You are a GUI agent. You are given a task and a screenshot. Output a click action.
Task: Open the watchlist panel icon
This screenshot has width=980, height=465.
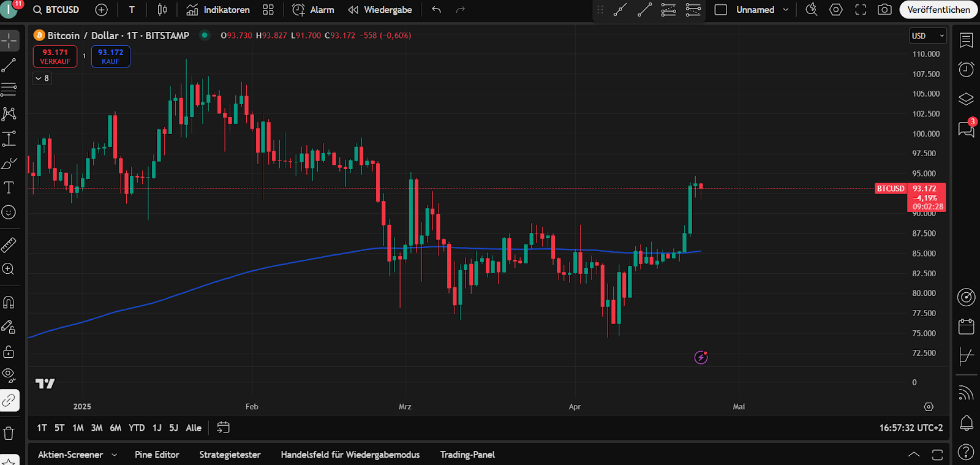click(x=966, y=40)
